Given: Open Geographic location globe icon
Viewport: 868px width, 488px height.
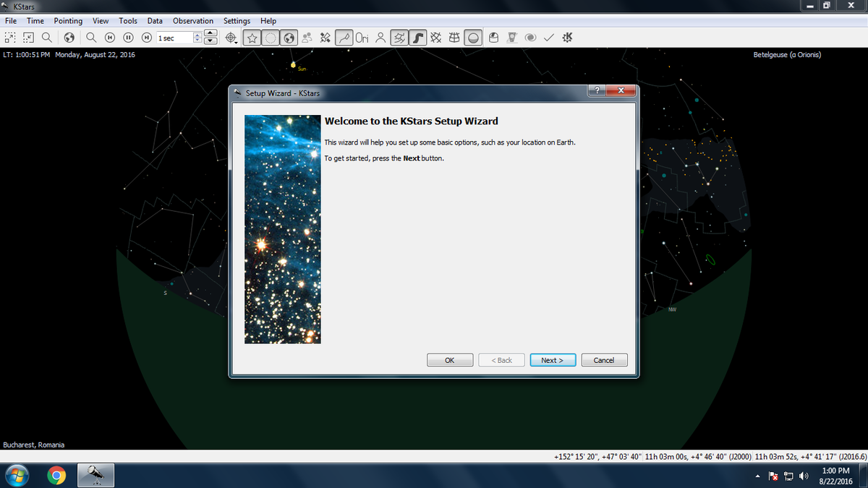Looking at the screenshot, I should tap(69, 38).
